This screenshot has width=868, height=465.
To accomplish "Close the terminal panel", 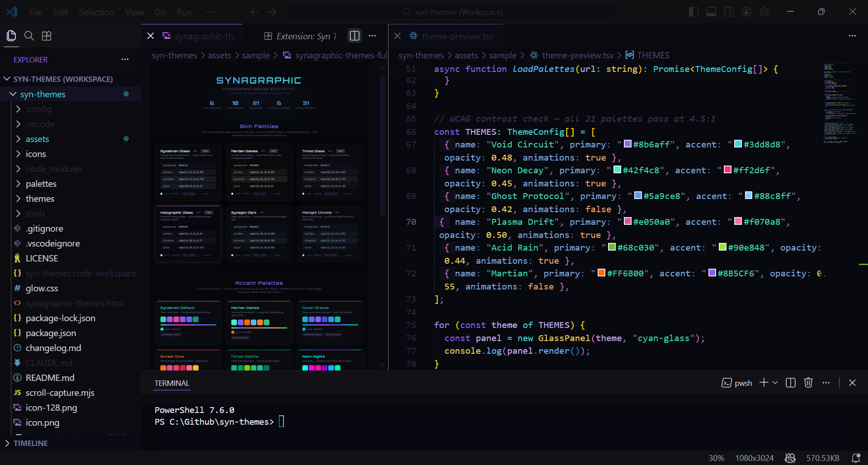I will coord(852,383).
